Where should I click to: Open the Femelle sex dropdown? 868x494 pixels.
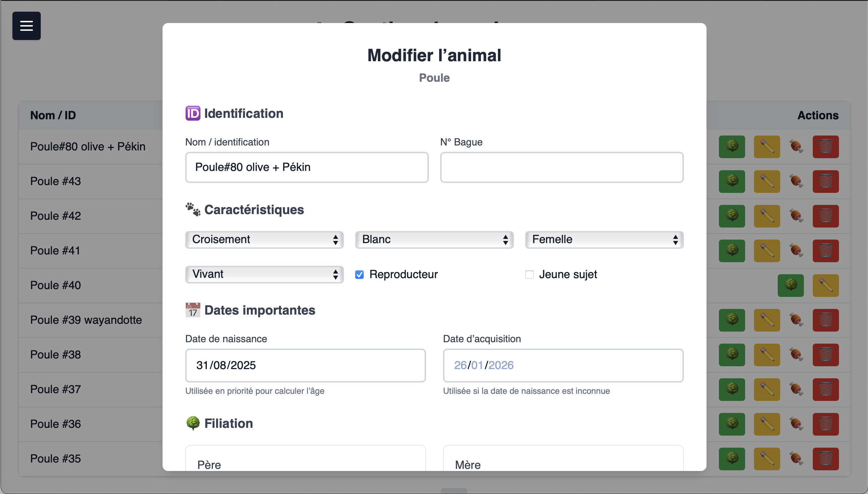point(604,240)
